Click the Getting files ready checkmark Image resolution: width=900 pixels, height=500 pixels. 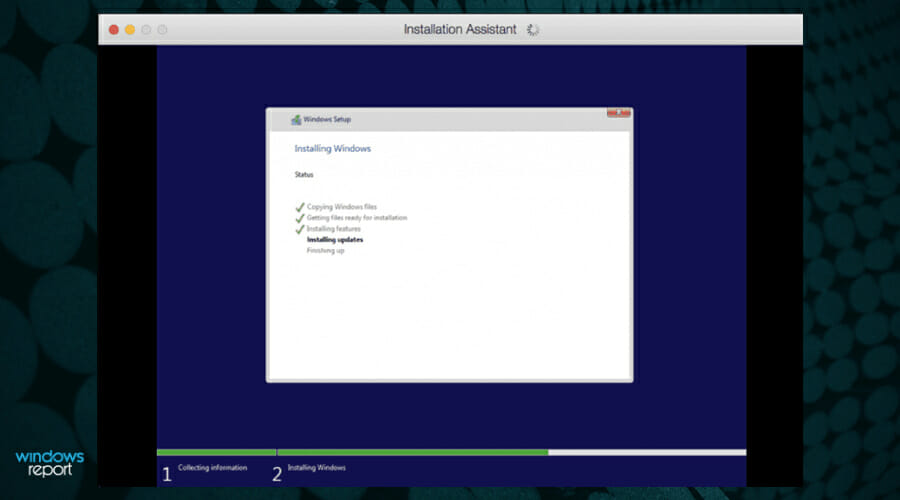(300, 218)
